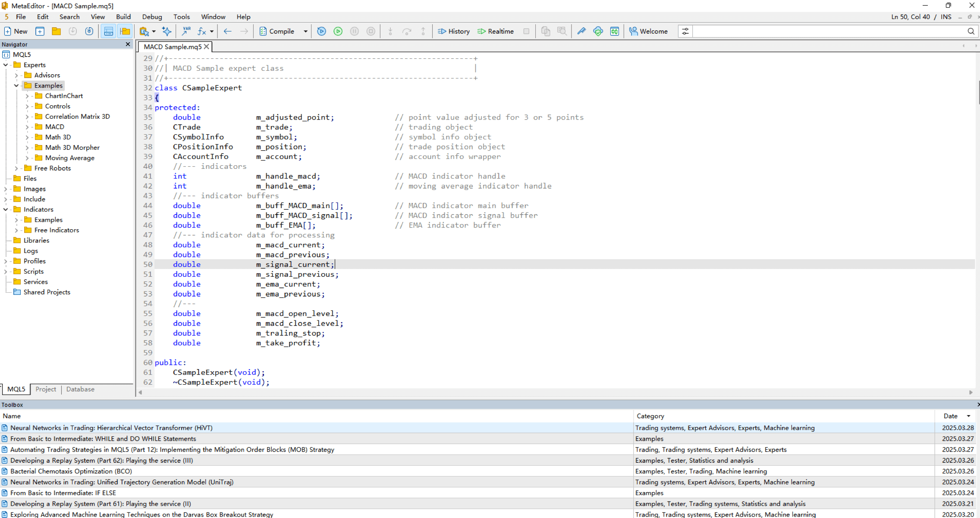Click the styler brush icon
The height and width of the screenshot is (518, 980).
(x=581, y=31)
